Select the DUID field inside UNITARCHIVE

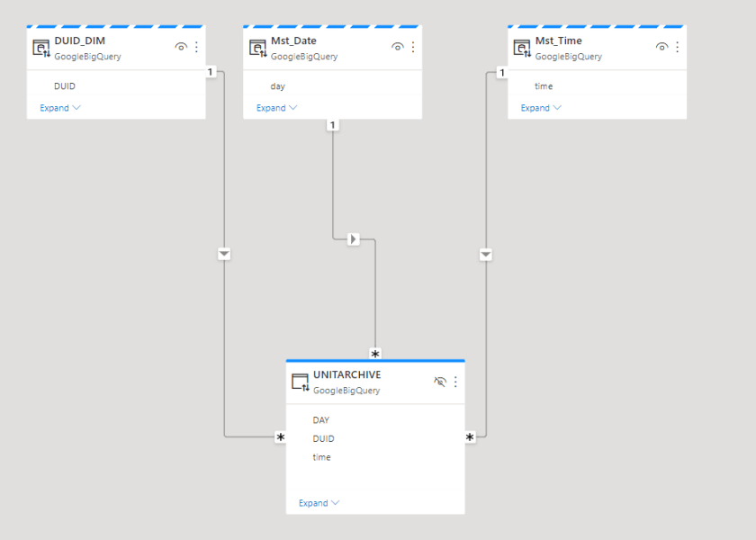pos(323,438)
